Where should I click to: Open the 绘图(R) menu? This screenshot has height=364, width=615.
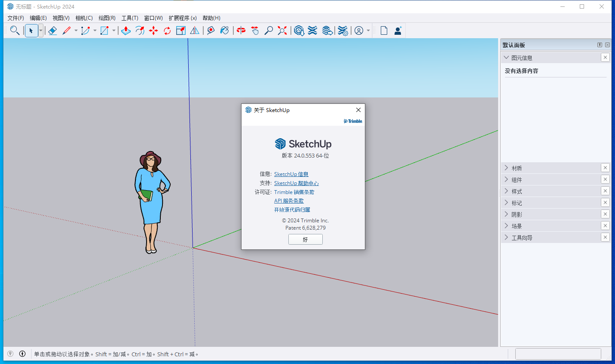107,18
